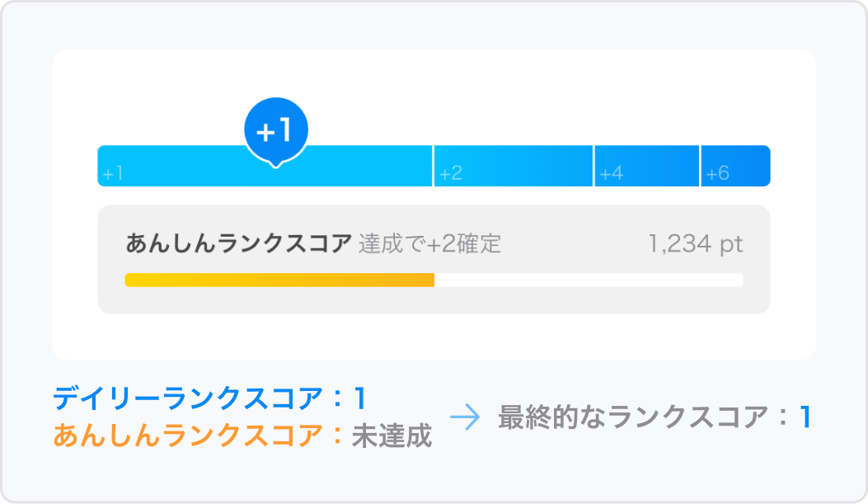
Task: Click the blue 1 after デイリーランクスコア
Action: tap(359, 399)
